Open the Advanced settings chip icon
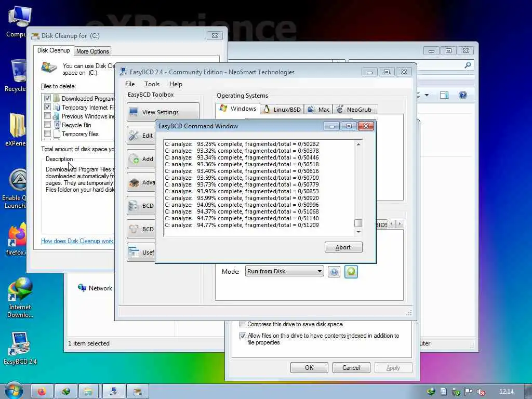The height and width of the screenshot is (399, 532). [134, 182]
